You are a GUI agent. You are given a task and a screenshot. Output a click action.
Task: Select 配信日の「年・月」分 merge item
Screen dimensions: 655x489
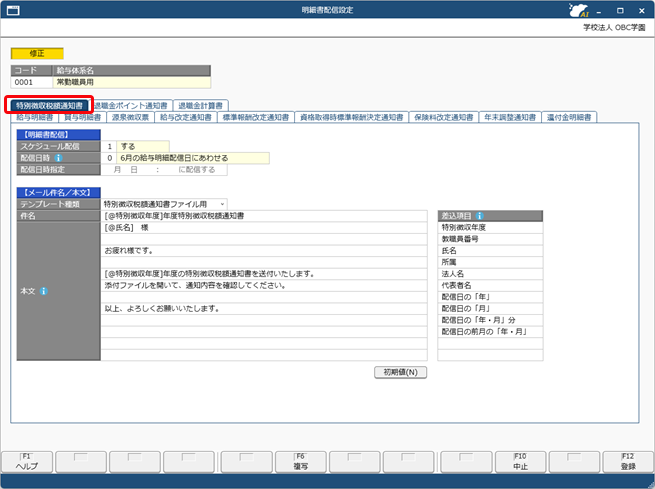[x=490, y=320]
